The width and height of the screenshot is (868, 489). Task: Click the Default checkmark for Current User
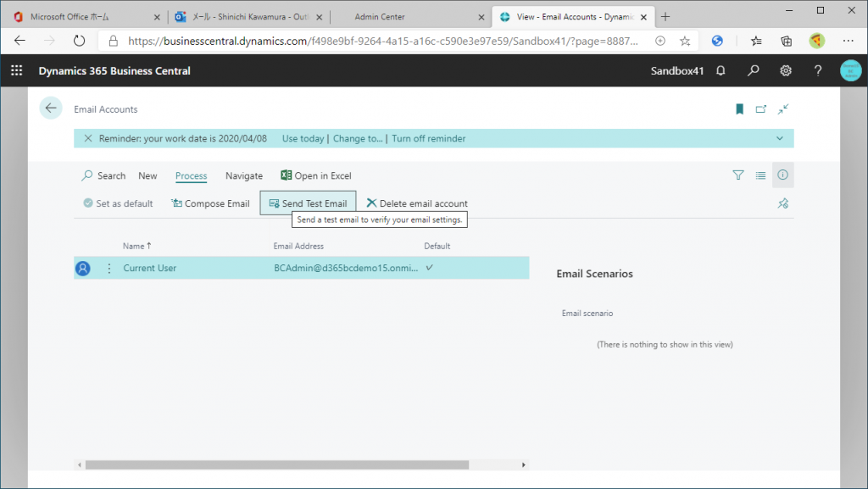tap(429, 268)
